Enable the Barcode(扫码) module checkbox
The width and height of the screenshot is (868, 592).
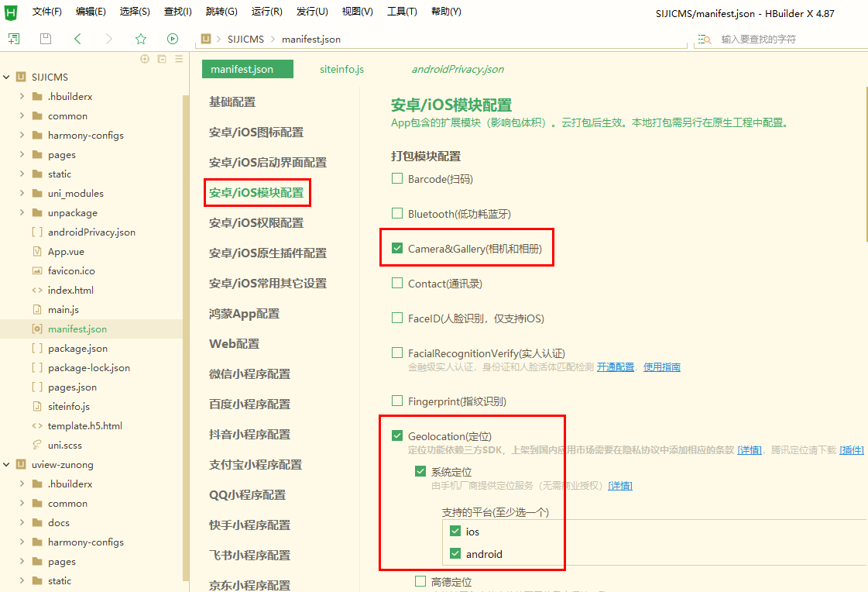tap(397, 178)
